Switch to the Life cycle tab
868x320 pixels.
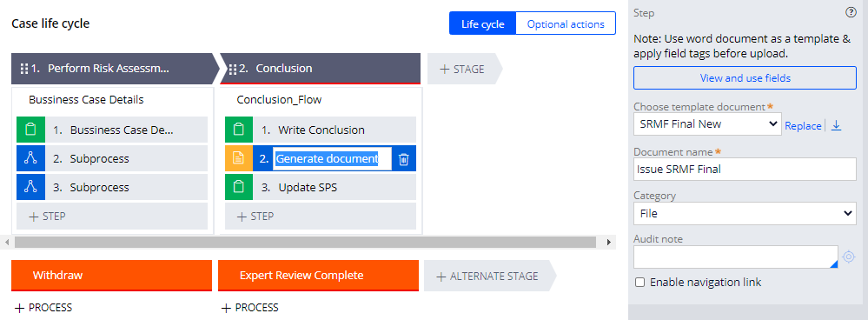tap(483, 23)
